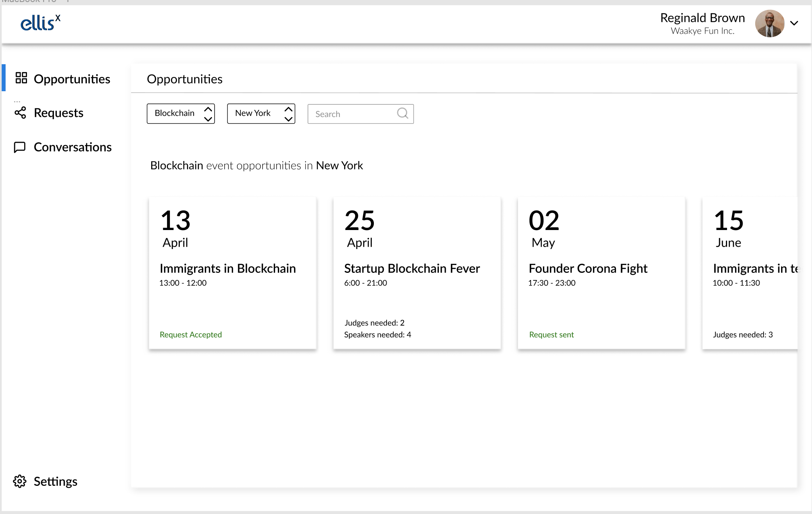Image resolution: width=812 pixels, height=514 pixels.
Task: Open Settings from the sidebar
Action: click(x=55, y=481)
